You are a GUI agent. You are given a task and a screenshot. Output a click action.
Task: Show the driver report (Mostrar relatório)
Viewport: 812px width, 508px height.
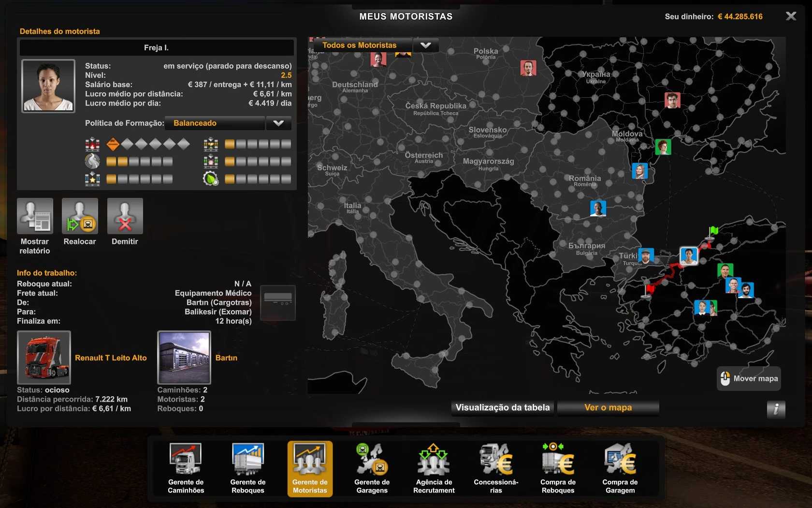[35, 217]
